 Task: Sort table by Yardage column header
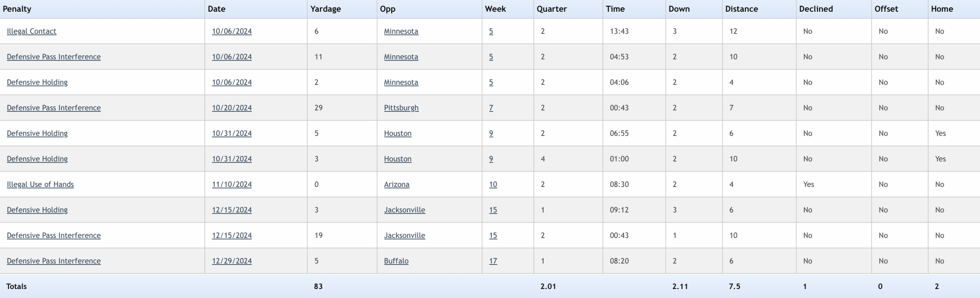pos(325,9)
